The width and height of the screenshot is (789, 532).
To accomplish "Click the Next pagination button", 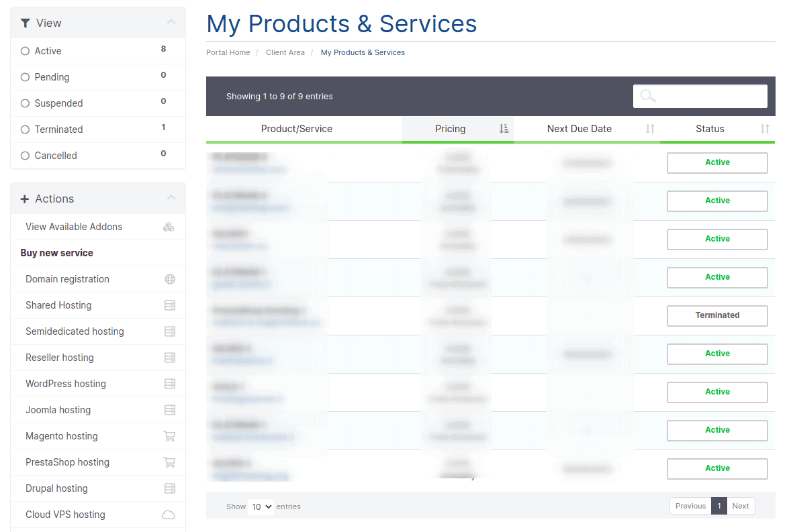I will pyautogui.click(x=741, y=506).
